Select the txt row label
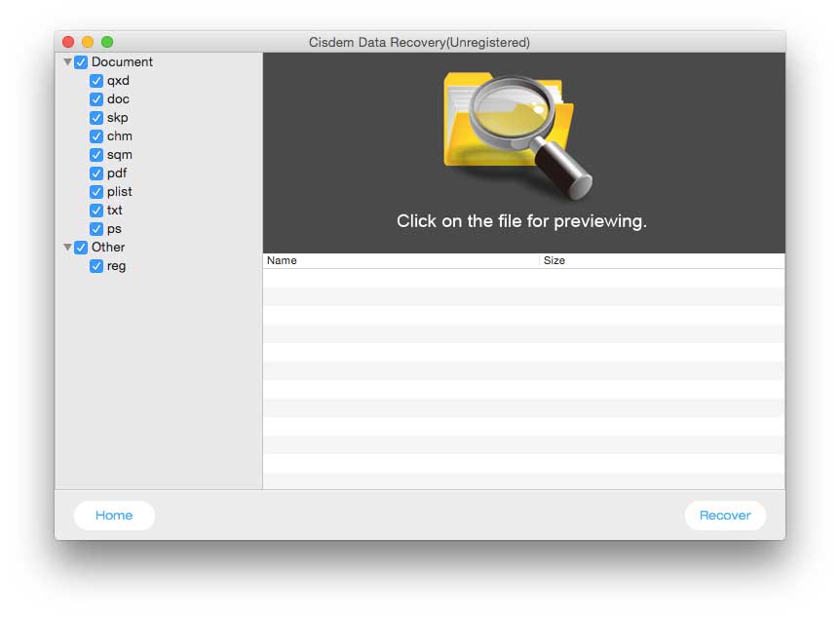This screenshot has width=840, height=618. point(115,211)
